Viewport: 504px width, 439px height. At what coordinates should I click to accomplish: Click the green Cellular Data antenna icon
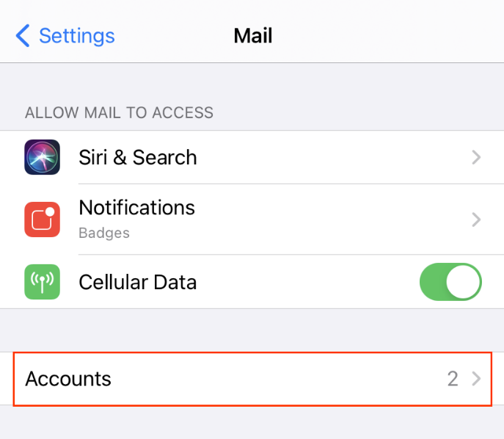click(x=42, y=282)
